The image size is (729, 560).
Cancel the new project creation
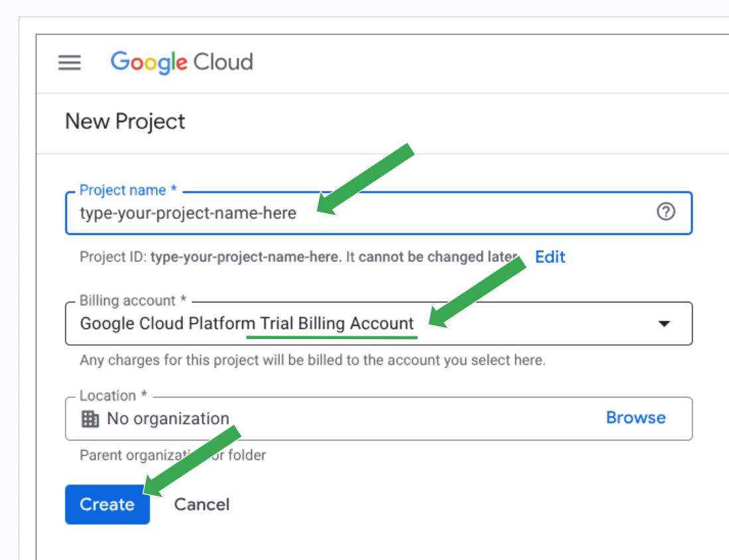tap(202, 505)
